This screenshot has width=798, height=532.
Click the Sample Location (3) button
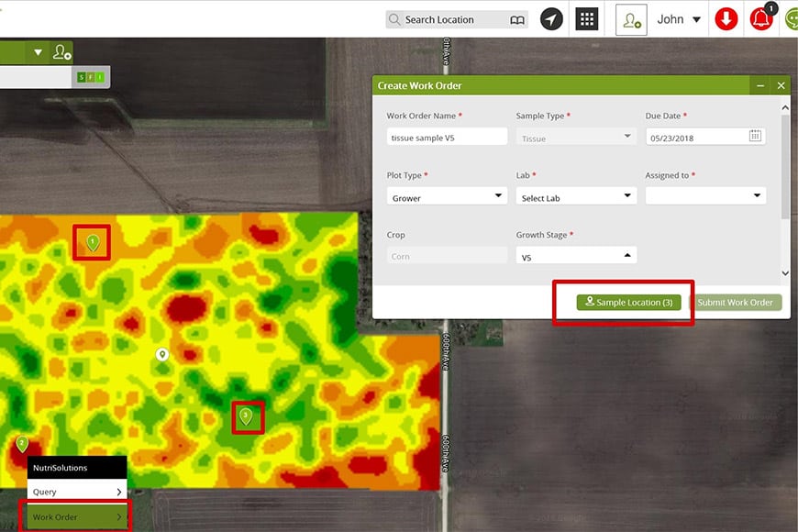coord(628,303)
